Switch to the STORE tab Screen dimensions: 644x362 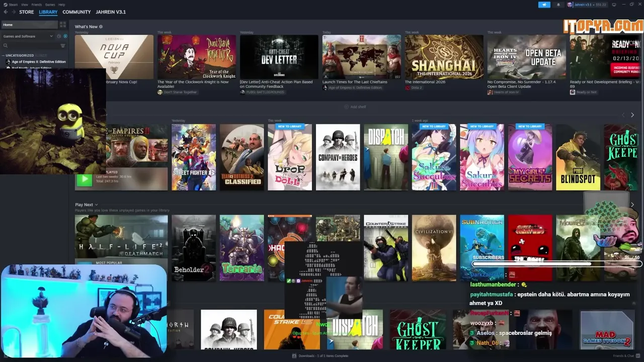[27, 12]
